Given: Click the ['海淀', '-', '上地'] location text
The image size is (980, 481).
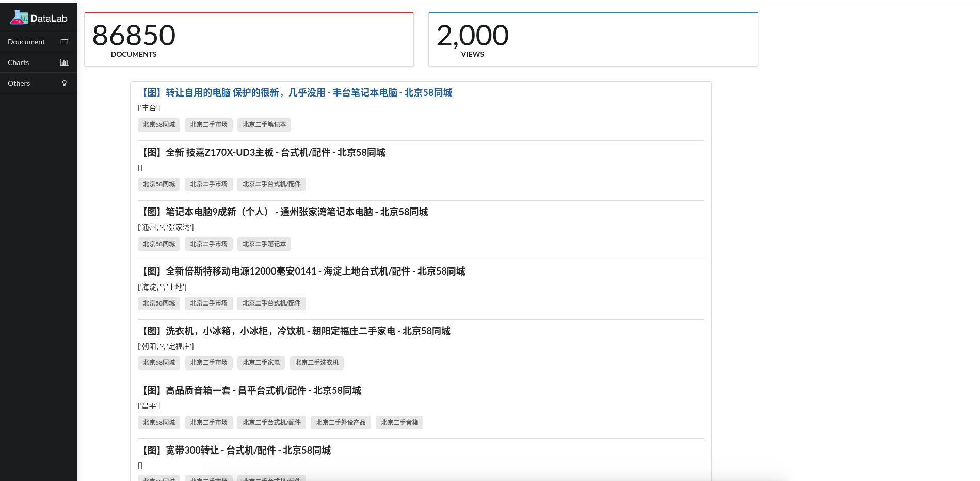Looking at the screenshot, I should [162, 287].
